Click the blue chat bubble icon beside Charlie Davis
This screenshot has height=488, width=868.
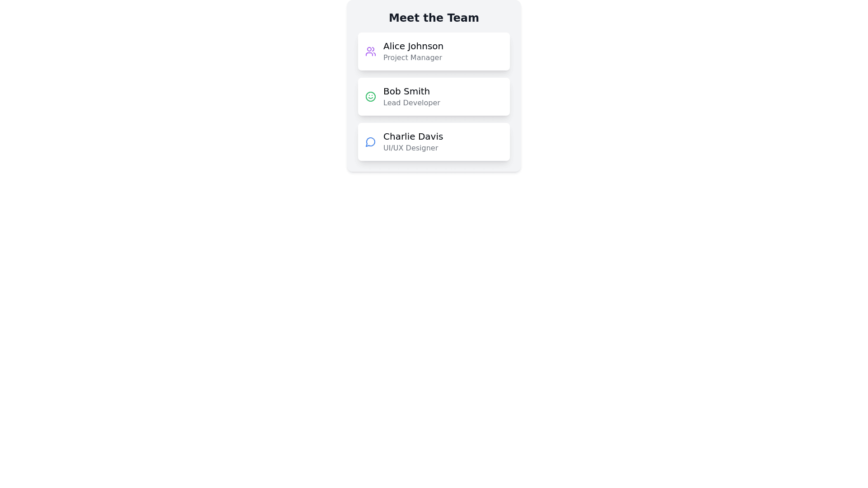[371, 142]
